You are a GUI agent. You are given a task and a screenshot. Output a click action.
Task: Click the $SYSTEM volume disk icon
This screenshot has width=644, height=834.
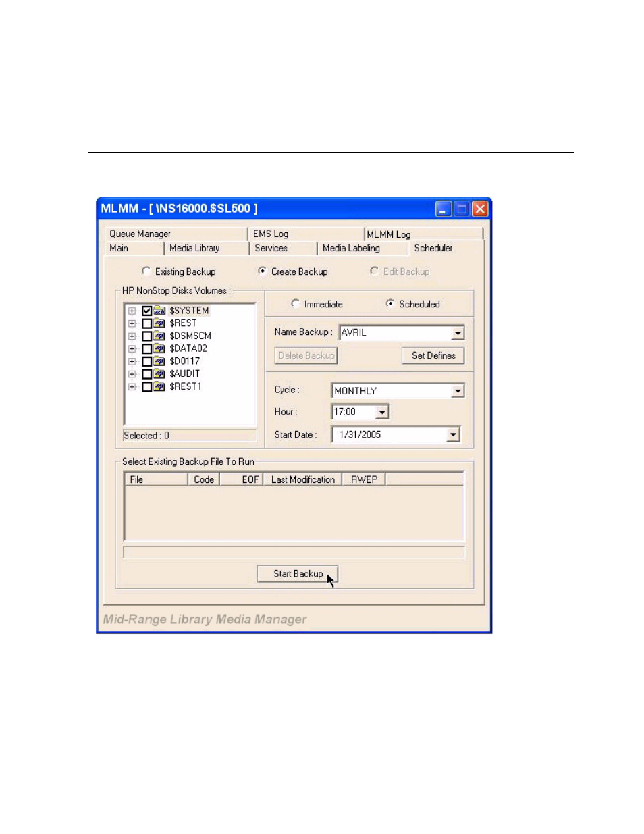tap(159, 311)
